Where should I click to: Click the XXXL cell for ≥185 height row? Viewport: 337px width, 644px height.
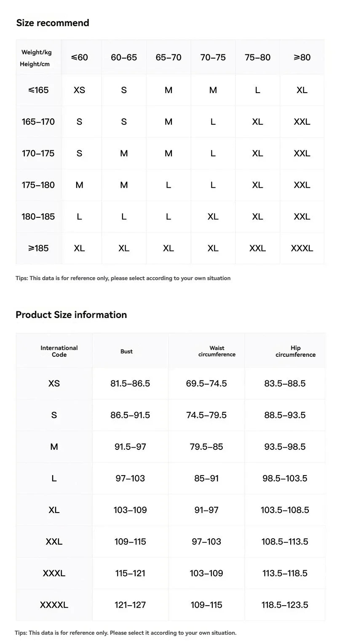click(x=302, y=248)
